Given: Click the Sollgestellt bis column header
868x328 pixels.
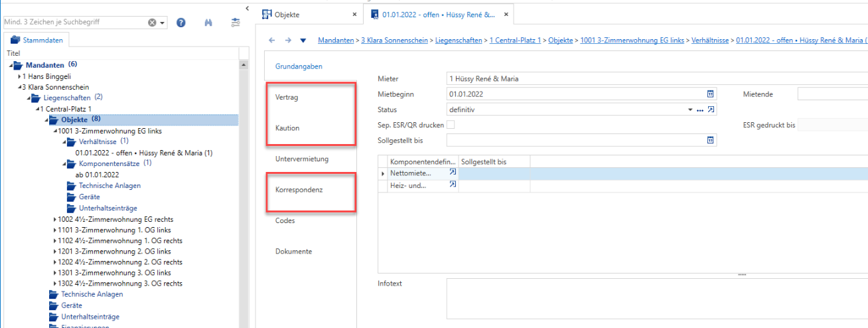Looking at the screenshot, I should tap(494, 161).
